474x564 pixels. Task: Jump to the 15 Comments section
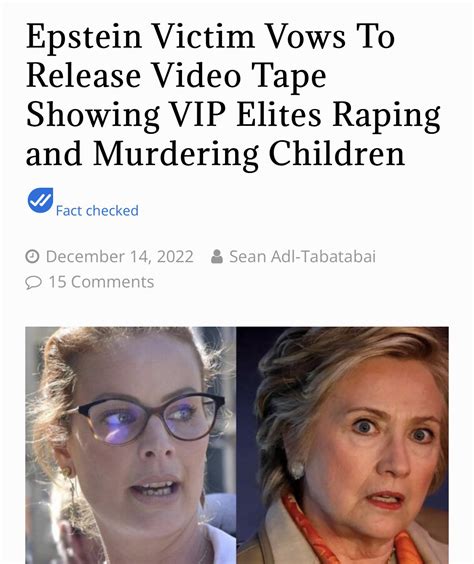[x=101, y=282]
